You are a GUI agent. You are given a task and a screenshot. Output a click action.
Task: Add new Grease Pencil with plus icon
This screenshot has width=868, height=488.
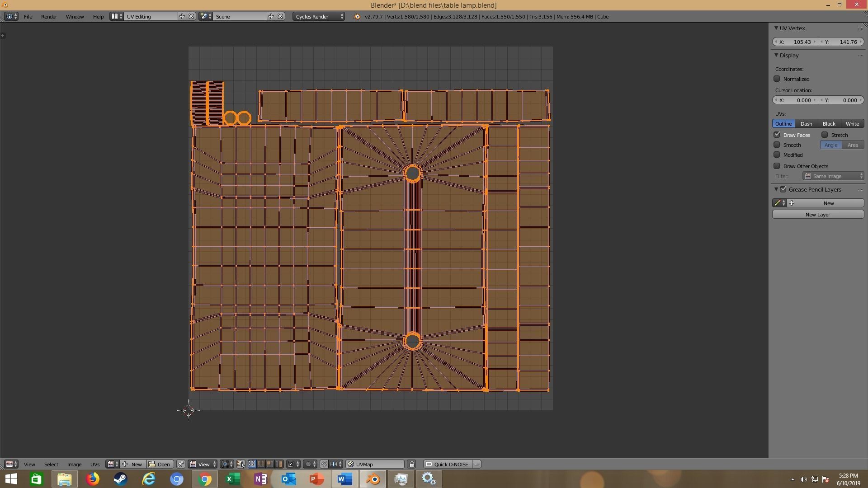click(792, 203)
